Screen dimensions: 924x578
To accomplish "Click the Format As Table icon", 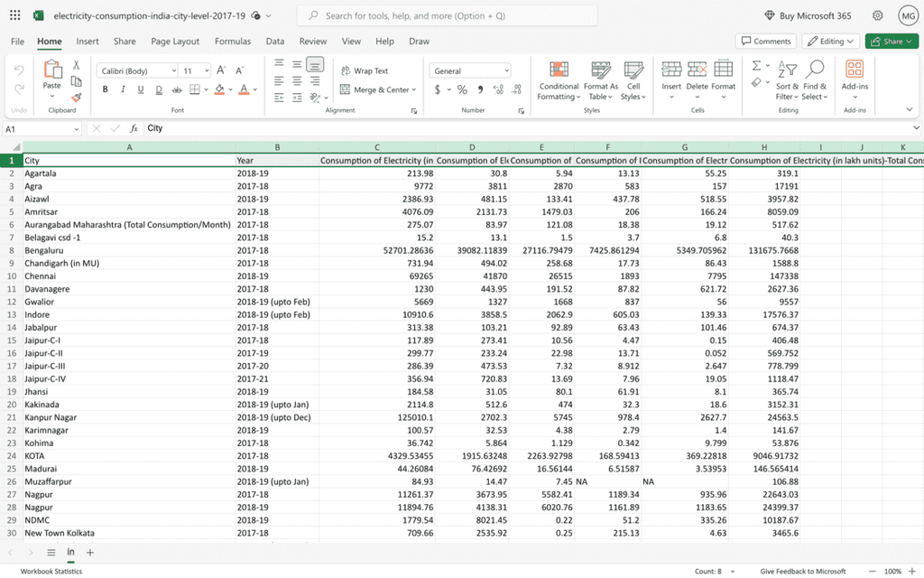I will pos(600,70).
